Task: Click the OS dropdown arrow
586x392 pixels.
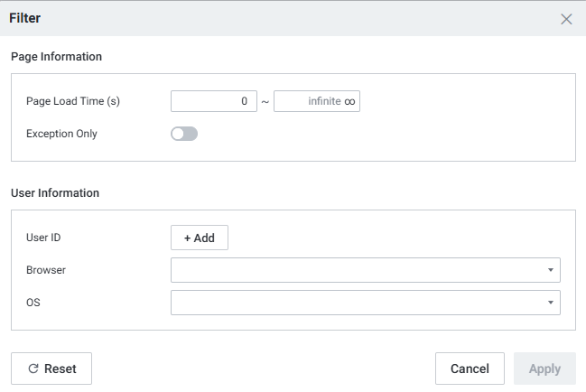Action: tap(550, 303)
